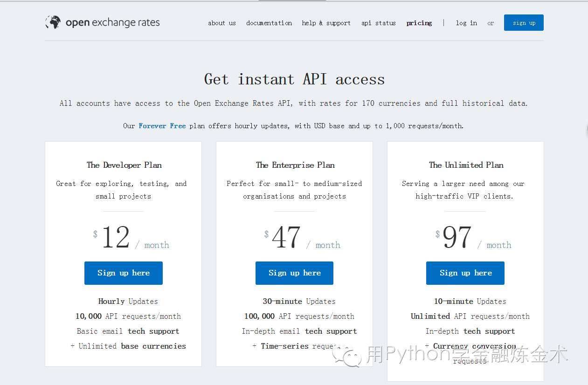Sign up here for the Unlimited Plan
Viewport: 588px width, 385px height.
tap(465, 273)
